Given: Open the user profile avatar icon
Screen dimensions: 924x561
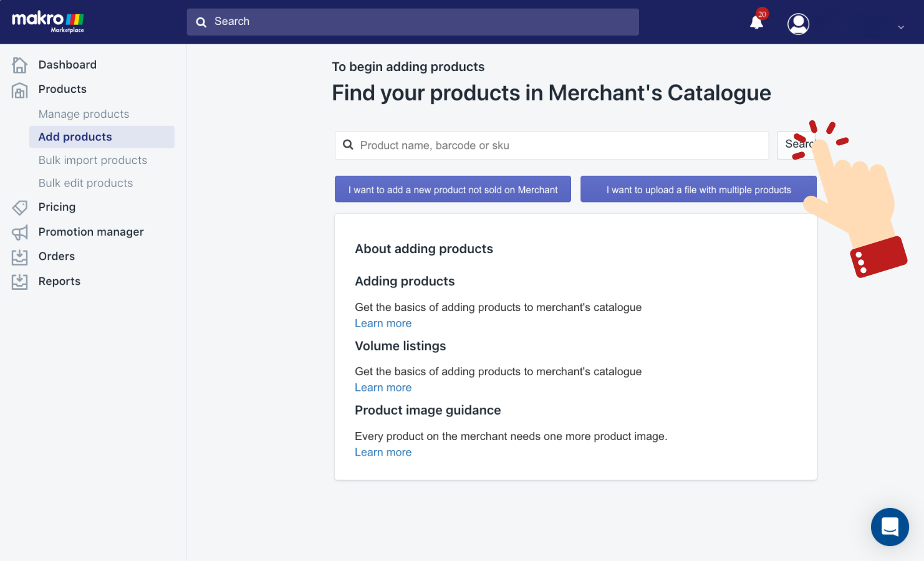Looking at the screenshot, I should pos(798,24).
